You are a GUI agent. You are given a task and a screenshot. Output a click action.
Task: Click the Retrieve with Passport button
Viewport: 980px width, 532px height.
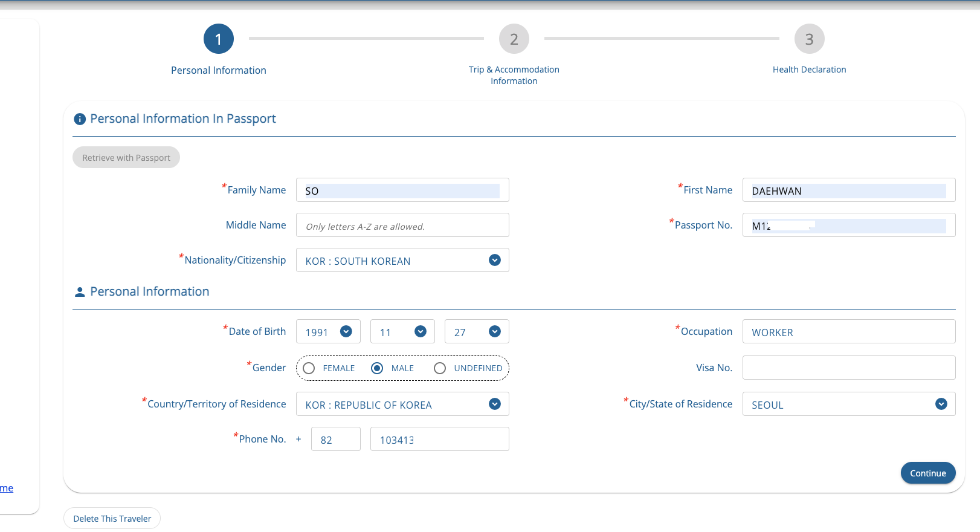point(126,158)
